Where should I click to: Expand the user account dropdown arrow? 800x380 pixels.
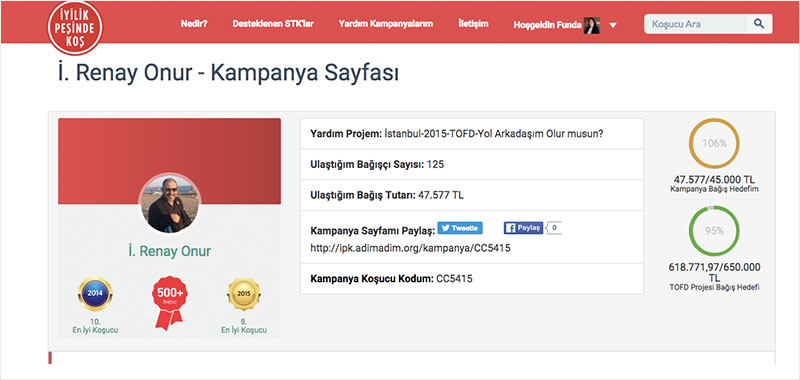coord(613,25)
